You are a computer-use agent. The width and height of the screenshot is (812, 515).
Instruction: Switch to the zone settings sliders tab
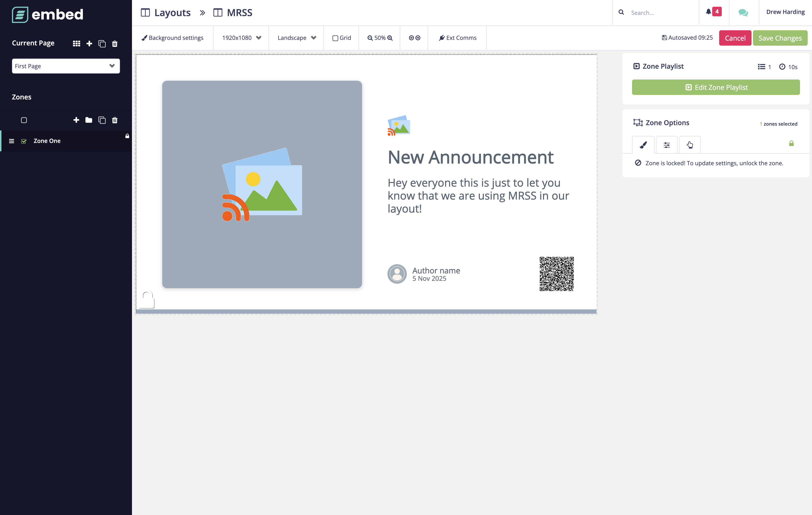click(667, 145)
